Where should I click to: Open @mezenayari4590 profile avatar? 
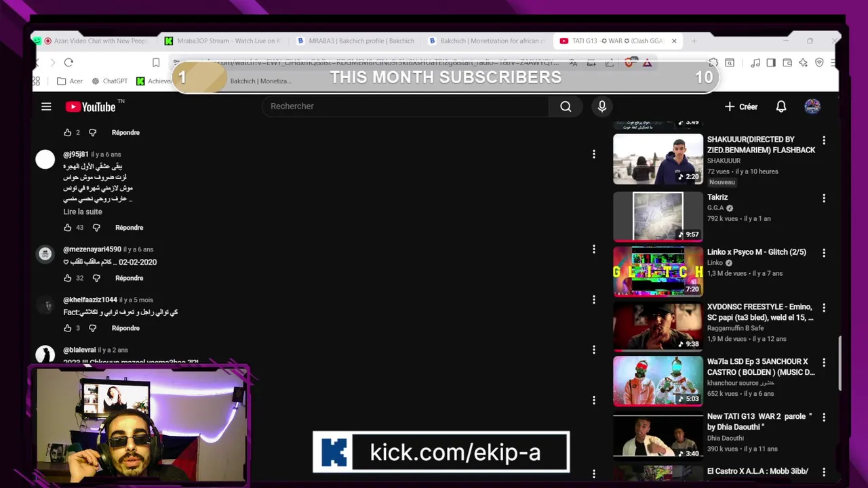45,254
